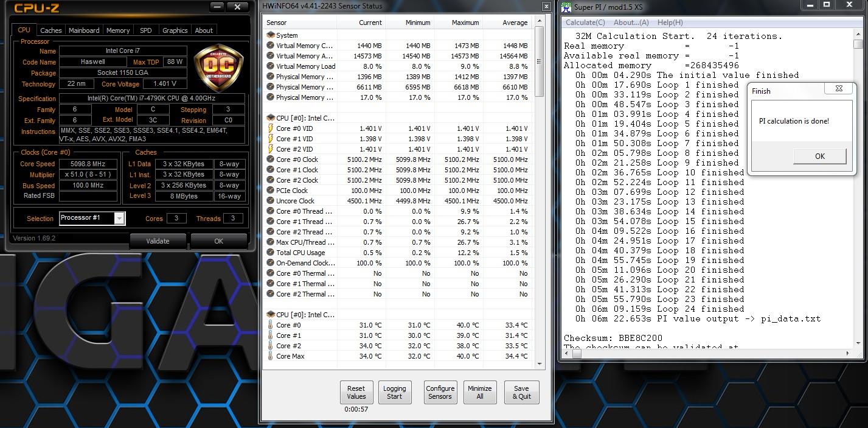Click the CPU [#0]: Intel clocks group icon
Viewport: 868px width, 428px height.
[271, 118]
